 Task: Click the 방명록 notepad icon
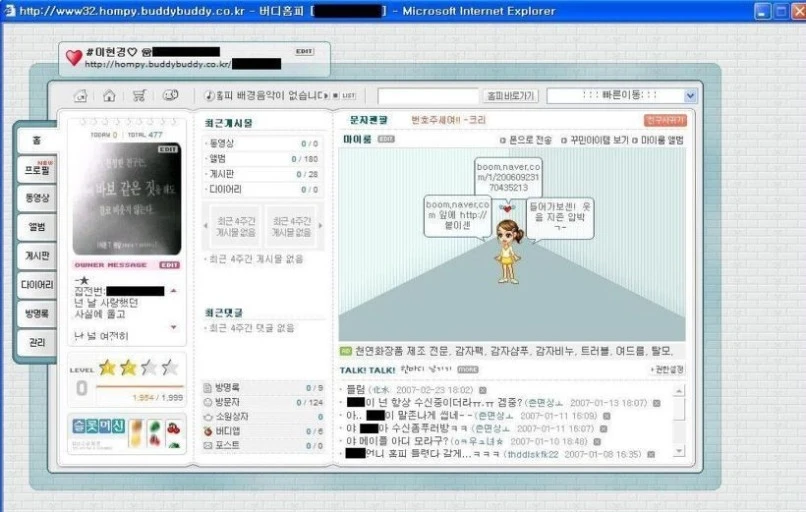pyautogui.click(x=208, y=388)
